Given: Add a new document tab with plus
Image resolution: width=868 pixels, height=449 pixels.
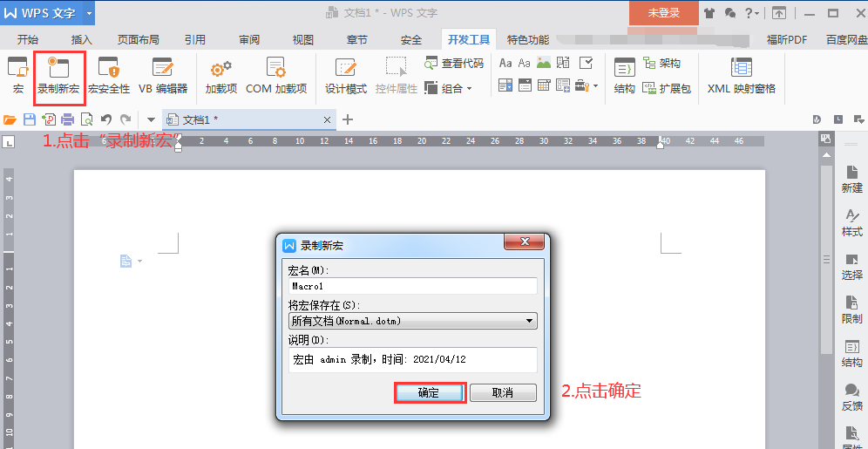Looking at the screenshot, I should 348,119.
